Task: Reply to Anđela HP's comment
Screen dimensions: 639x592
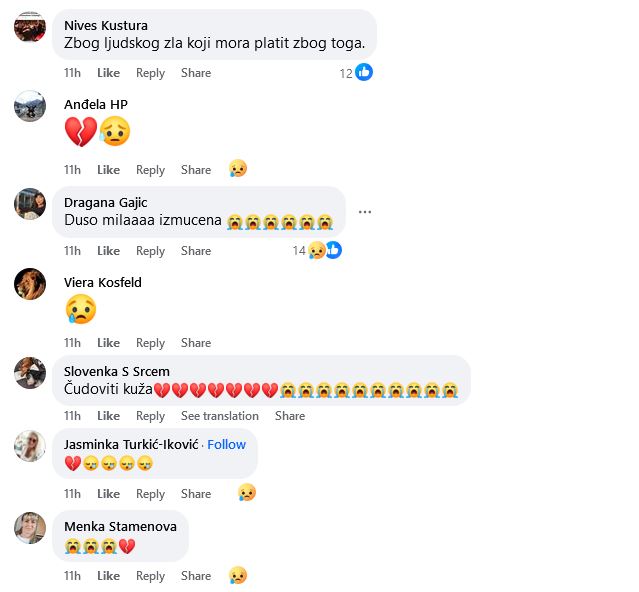Action: click(150, 170)
